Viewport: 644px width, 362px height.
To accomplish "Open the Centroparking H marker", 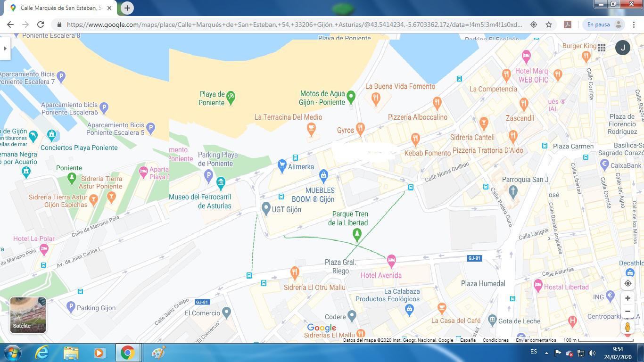I will pyautogui.click(x=572, y=321).
